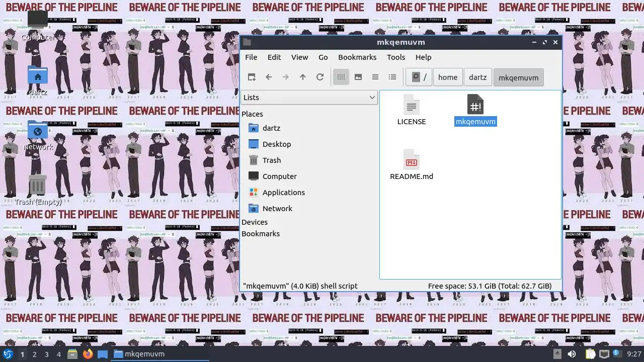Image resolution: width=644 pixels, height=362 pixels.
Task: Switch to virtual desktop 1
Action: (22, 354)
